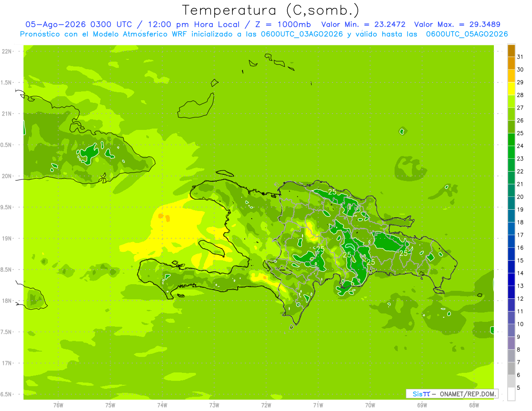532x411 pixels.
Task: Click the '73W' longitude label
Action: click(x=214, y=405)
